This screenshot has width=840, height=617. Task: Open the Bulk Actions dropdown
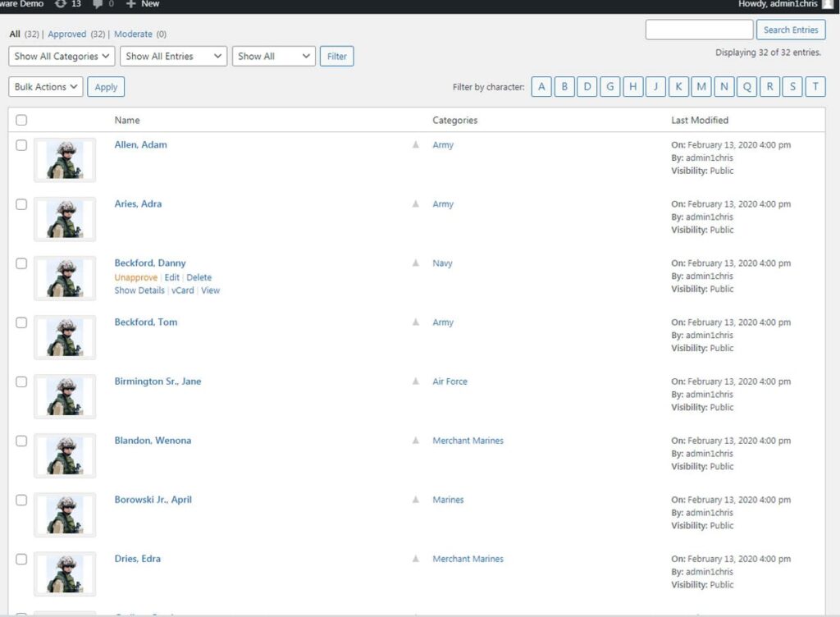click(45, 86)
